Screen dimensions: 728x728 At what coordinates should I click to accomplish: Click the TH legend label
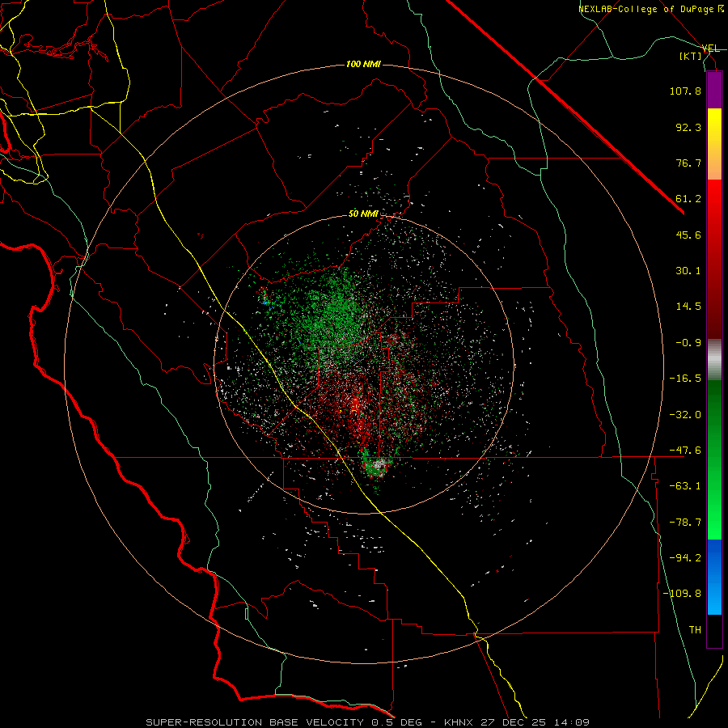[695, 629]
